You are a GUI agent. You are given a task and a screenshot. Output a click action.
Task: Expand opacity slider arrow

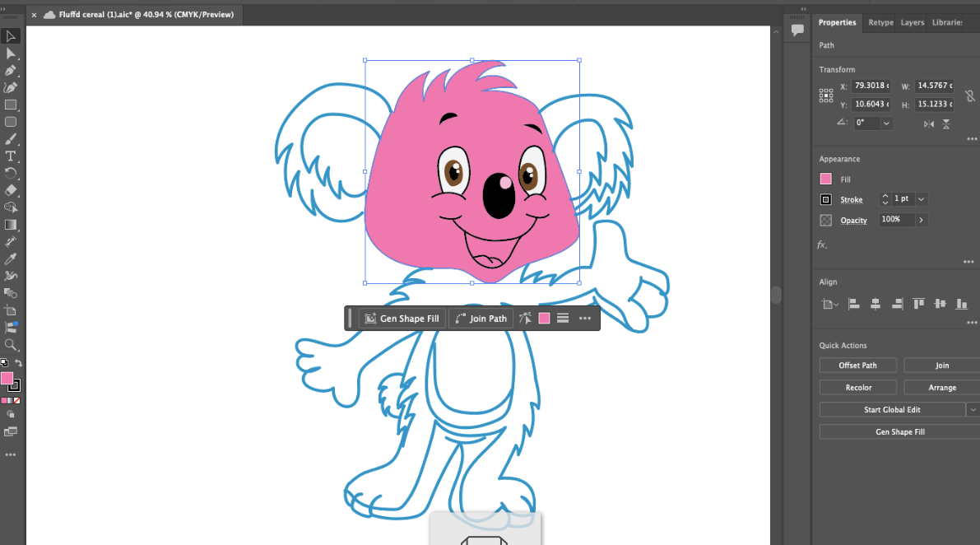922,220
